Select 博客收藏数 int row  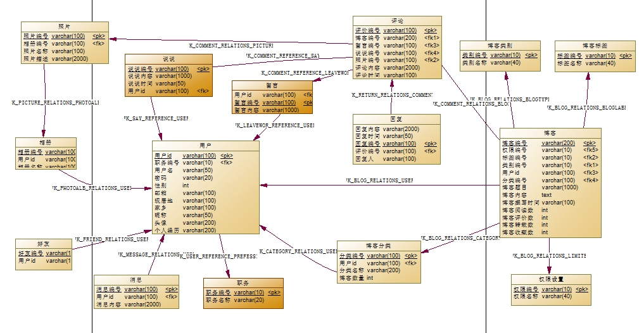(x=525, y=232)
